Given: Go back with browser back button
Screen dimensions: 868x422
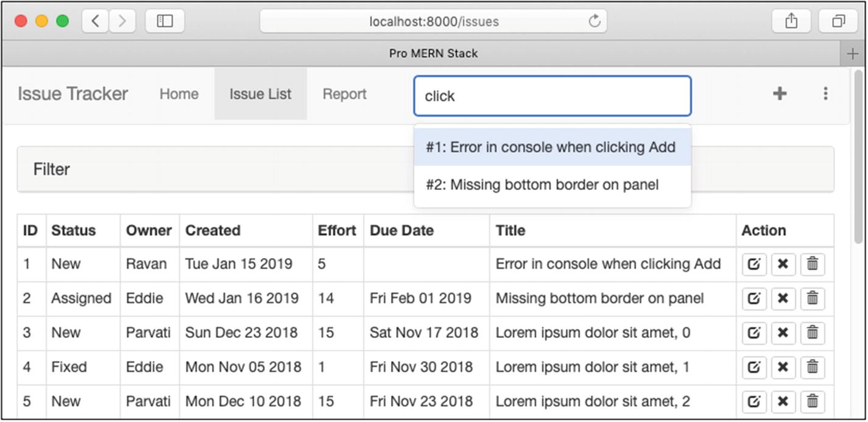Looking at the screenshot, I should [96, 21].
